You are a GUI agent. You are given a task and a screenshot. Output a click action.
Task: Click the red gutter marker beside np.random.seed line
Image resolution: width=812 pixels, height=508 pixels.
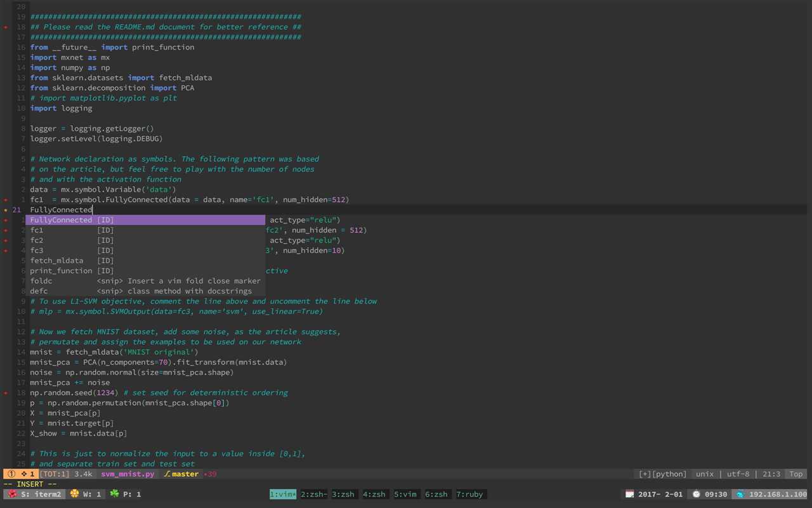pos(6,393)
